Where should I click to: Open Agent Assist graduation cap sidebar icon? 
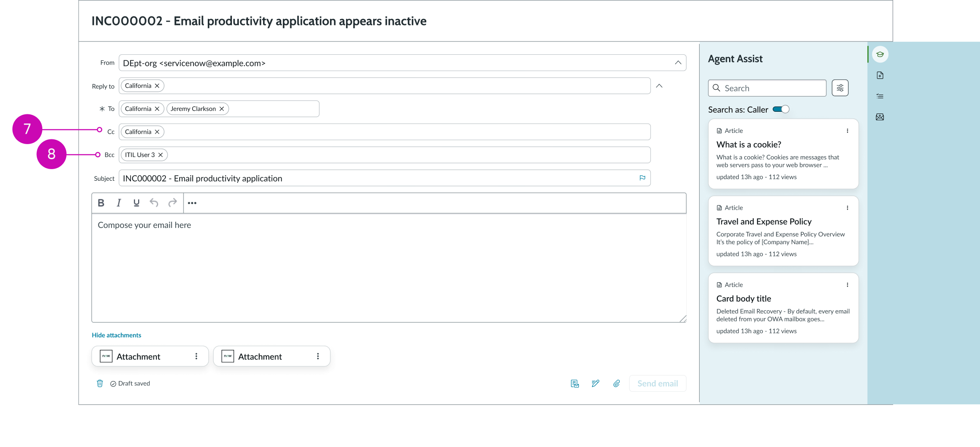(x=880, y=54)
